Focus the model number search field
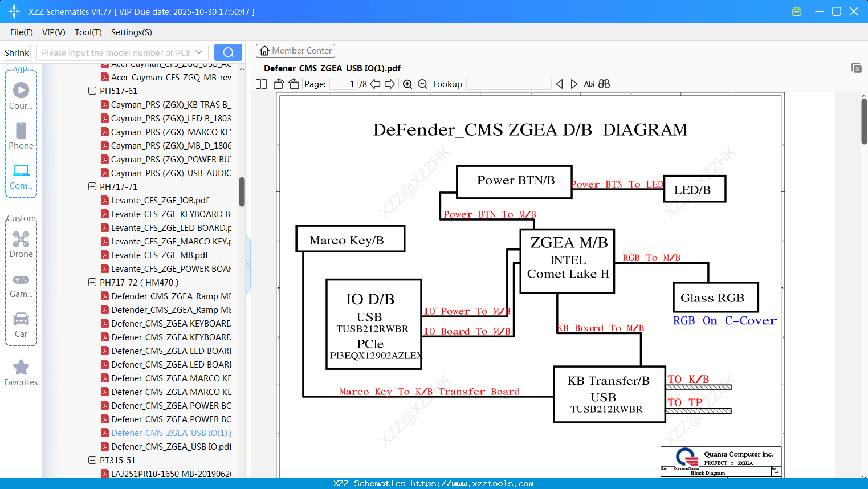 116,52
